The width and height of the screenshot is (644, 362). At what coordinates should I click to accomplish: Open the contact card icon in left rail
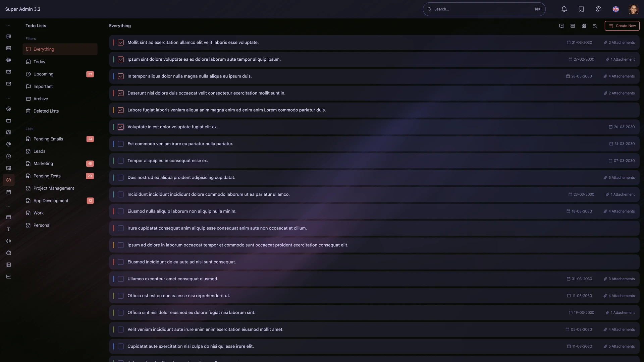point(9,48)
